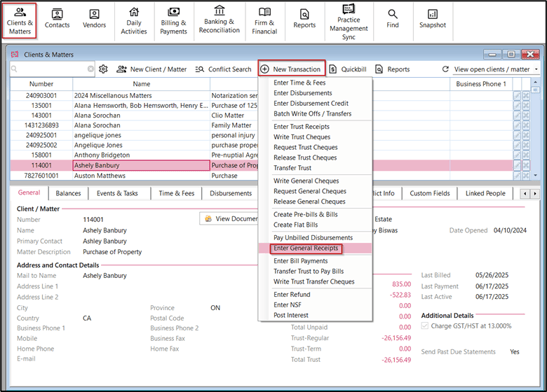
Task: Open the Disbursements tab
Action: [x=230, y=193]
